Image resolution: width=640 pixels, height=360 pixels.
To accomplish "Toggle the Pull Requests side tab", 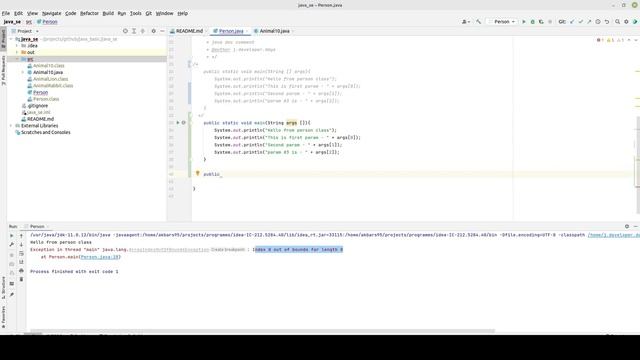I will click(x=3, y=70).
